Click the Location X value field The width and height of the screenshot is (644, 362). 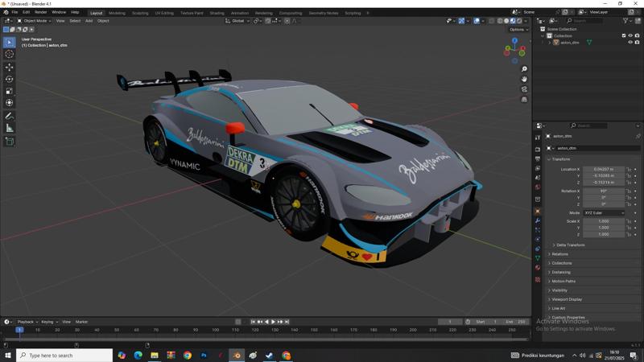coord(603,169)
